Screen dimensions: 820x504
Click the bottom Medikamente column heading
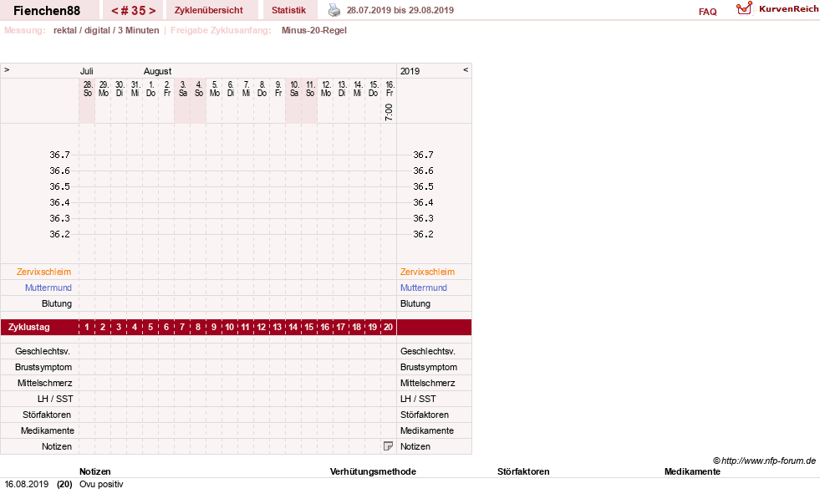click(x=692, y=471)
